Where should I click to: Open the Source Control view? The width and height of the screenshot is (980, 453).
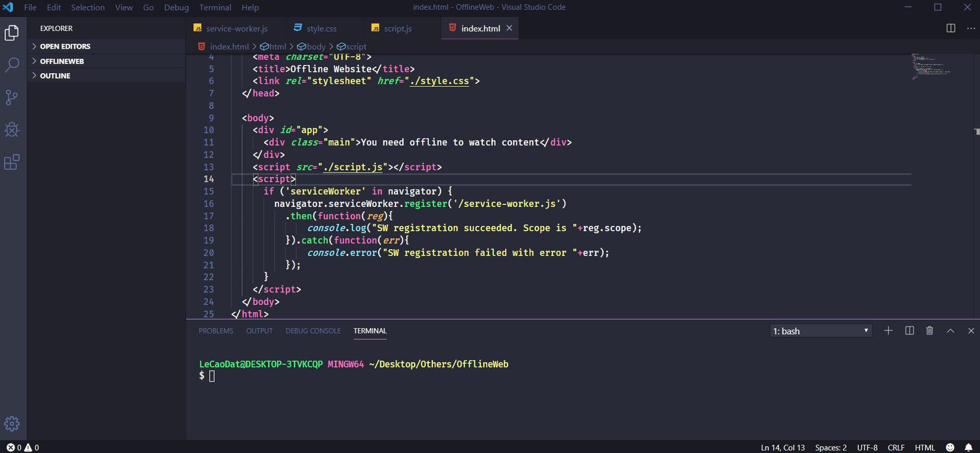tap(12, 97)
